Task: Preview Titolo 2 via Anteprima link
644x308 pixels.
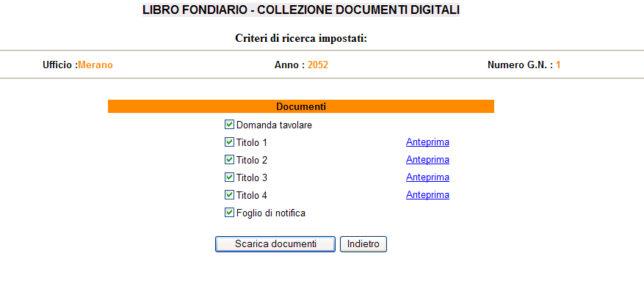Action: [427, 160]
